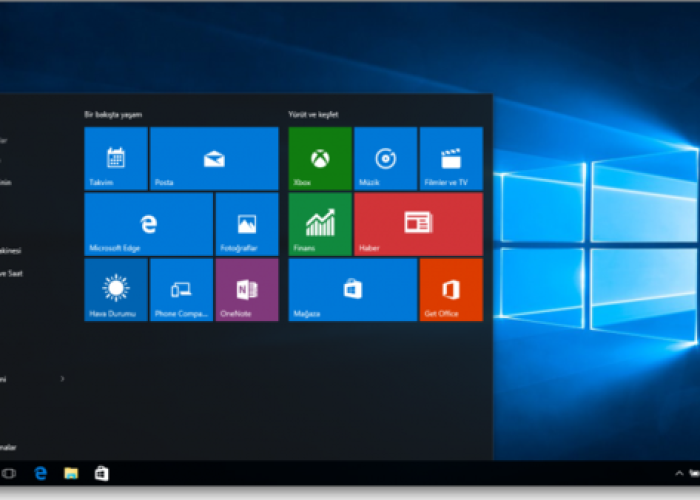Open the Finans finance tile
Screen dimensions: 700x500
pyautogui.click(x=320, y=224)
